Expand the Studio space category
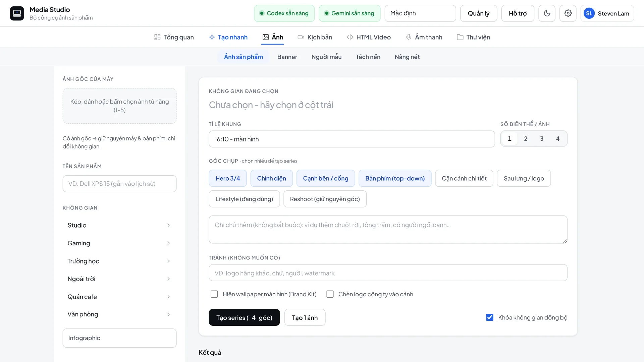 tap(119, 225)
